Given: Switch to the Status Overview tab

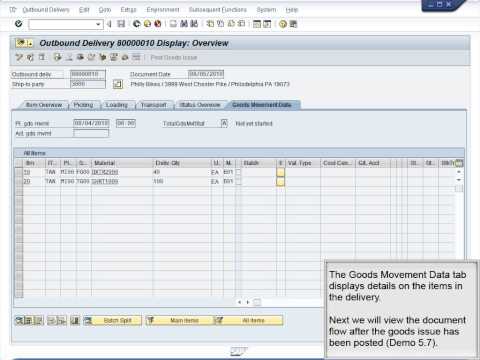Looking at the screenshot, I should point(200,105).
